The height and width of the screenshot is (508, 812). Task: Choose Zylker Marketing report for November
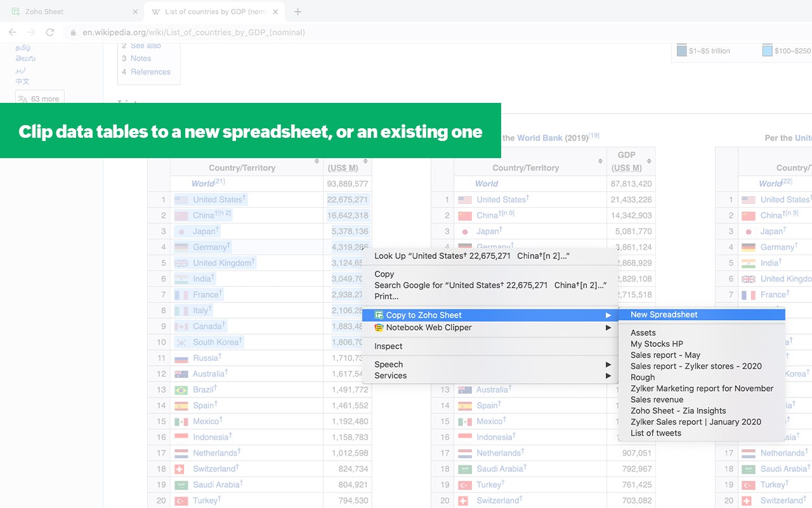point(702,388)
